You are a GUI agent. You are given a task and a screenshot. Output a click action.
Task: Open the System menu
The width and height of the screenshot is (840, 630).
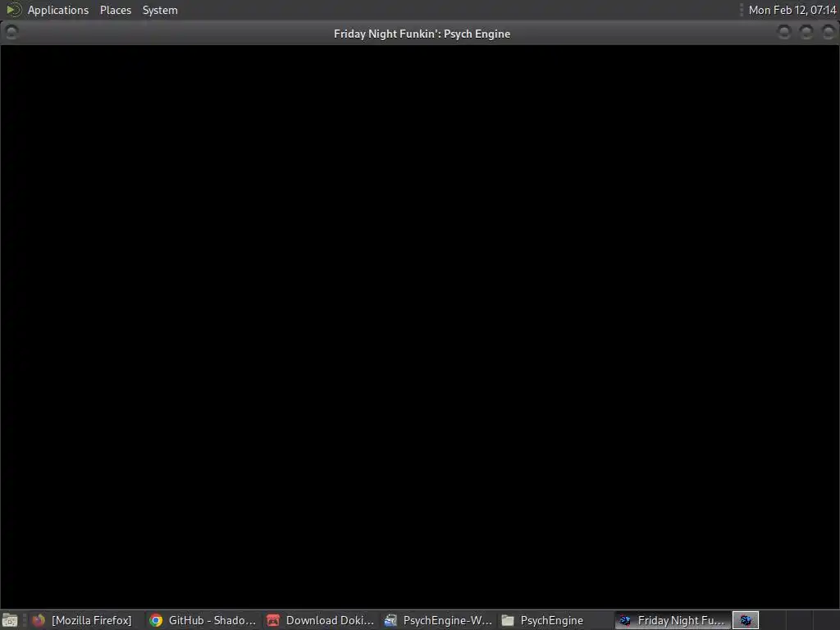[160, 10]
